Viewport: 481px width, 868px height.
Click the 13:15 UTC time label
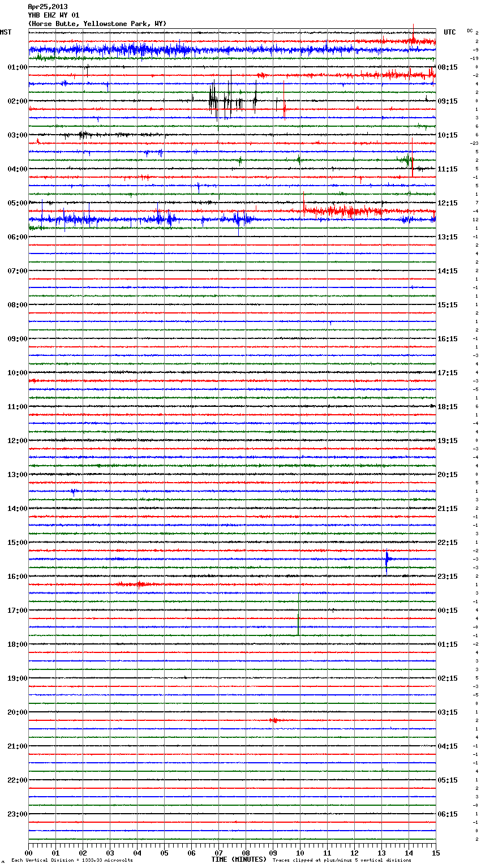(448, 237)
